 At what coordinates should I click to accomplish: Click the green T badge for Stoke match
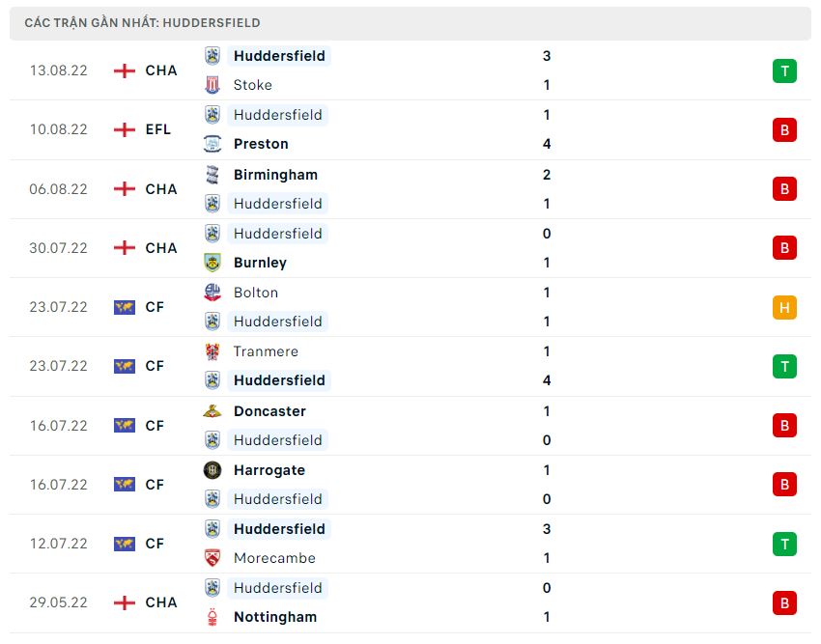(784, 70)
